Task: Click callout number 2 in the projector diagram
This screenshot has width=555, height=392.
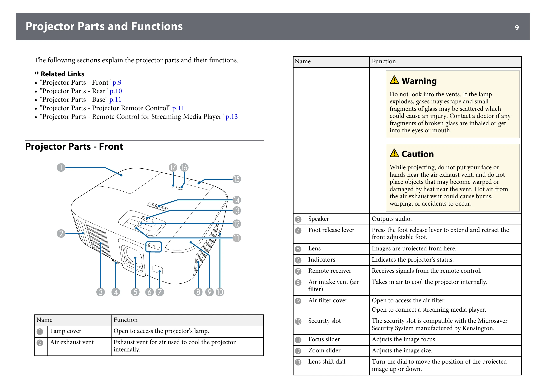Action: coord(61,234)
